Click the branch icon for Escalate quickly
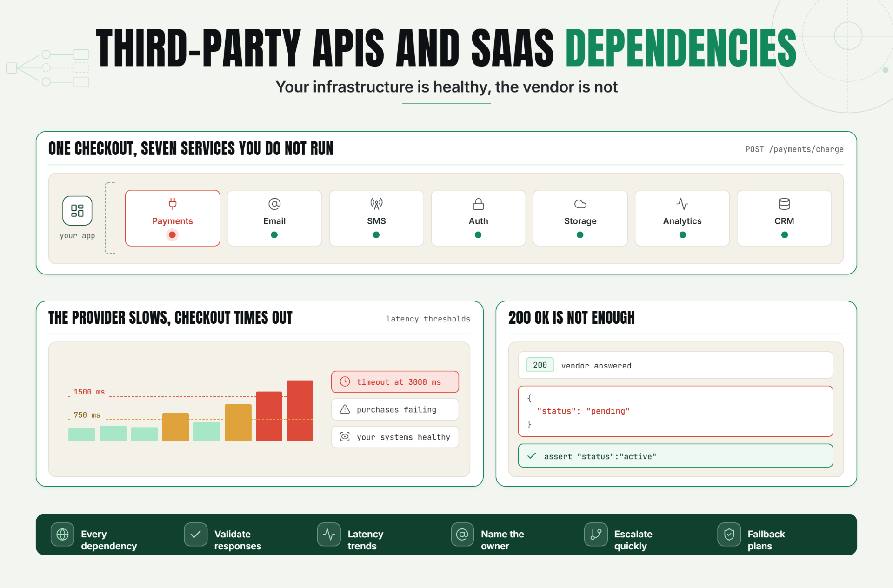The width and height of the screenshot is (893, 588). (596, 535)
